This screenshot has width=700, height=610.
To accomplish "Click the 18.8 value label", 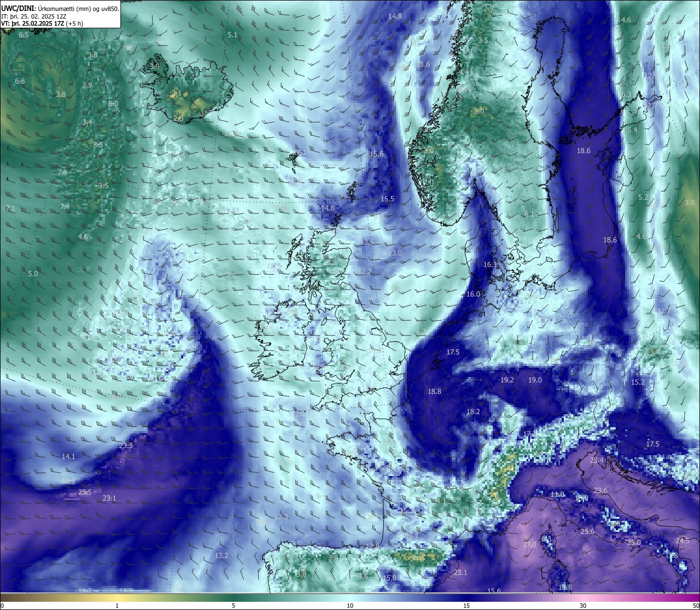I will (x=434, y=392).
